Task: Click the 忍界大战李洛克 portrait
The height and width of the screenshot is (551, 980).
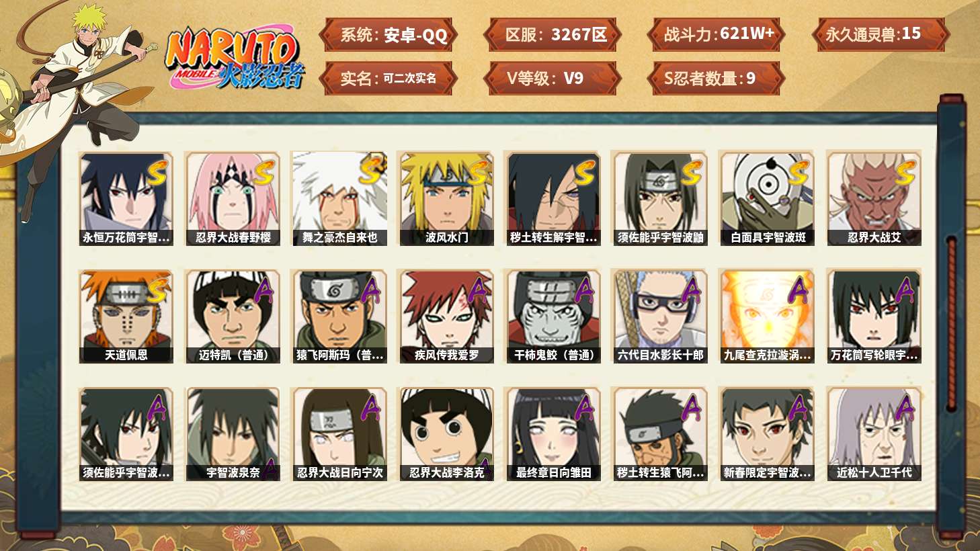Action: (446, 434)
